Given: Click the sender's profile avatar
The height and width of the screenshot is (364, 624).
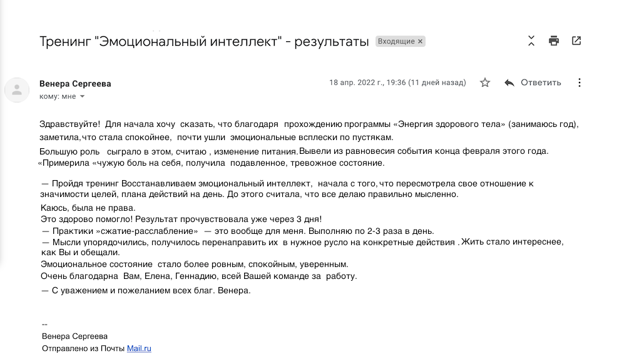Looking at the screenshot, I should pyautogui.click(x=17, y=90).
